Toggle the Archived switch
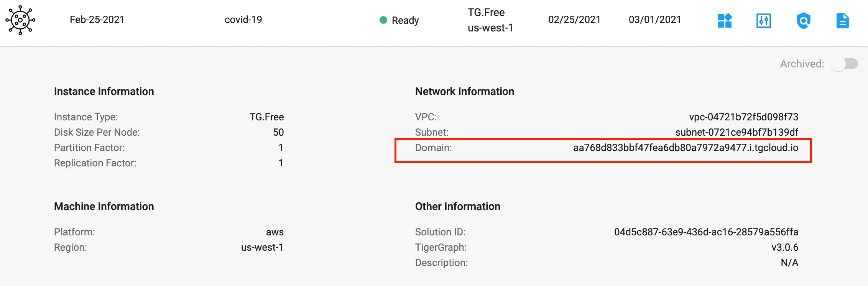Screen dimensions: 868x286 pyautogui.click(x=844, y=64)
